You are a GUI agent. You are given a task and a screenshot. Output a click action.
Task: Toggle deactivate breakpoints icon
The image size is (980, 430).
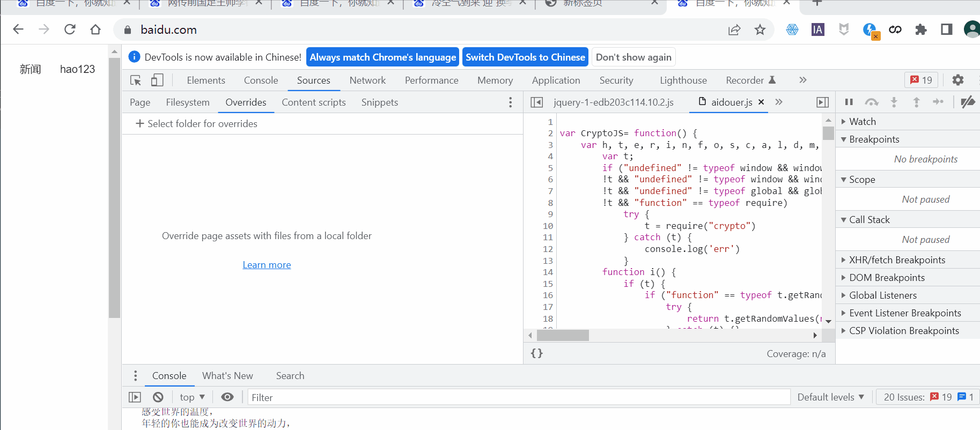(x=968, y=102)
